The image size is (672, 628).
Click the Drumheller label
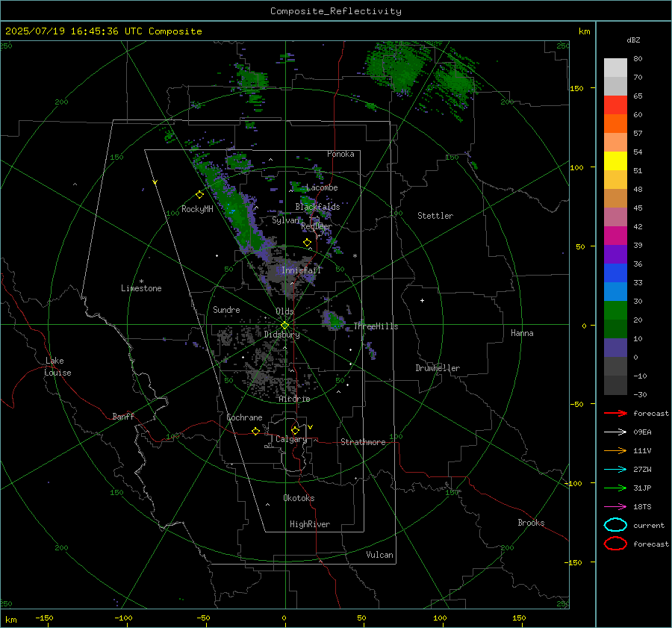[x=438, y=368]
